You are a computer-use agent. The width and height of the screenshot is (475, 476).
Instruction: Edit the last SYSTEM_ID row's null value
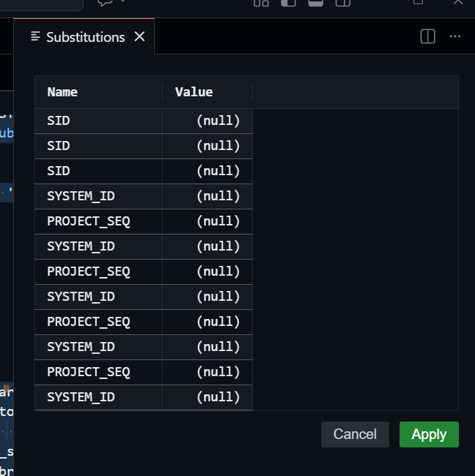[x=218, y=397]
